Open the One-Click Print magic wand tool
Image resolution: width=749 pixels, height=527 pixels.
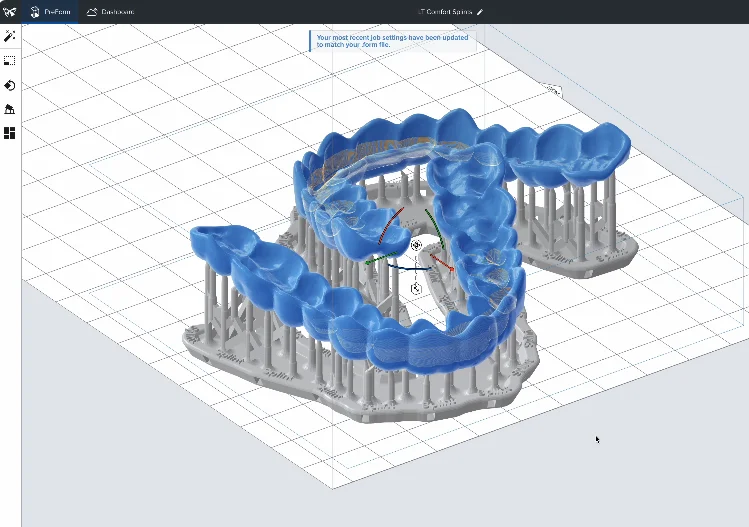pyautogui.click(x=10, y=36)
